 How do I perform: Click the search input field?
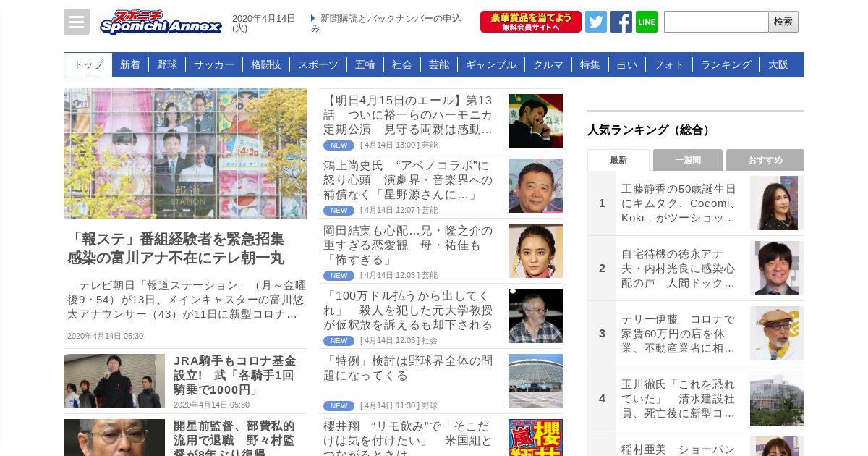(x=716, y=22)
